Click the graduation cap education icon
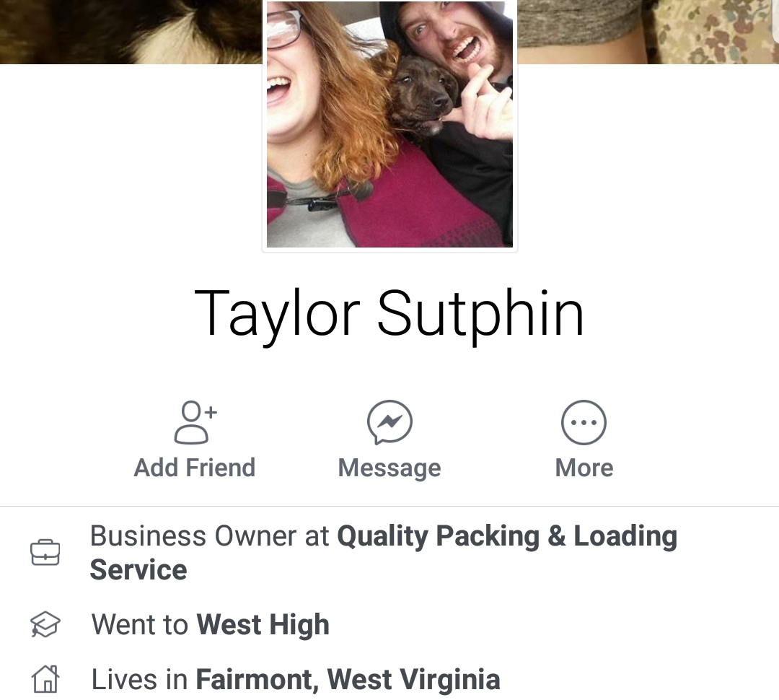Viewport: 779px width, 700px height. click(45, 624)
